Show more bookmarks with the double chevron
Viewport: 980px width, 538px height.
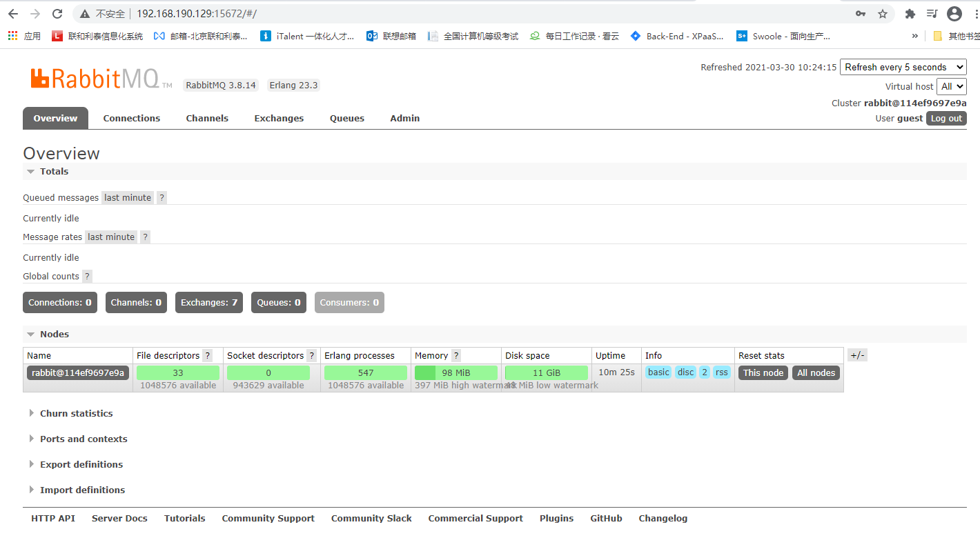click(915, 36)
